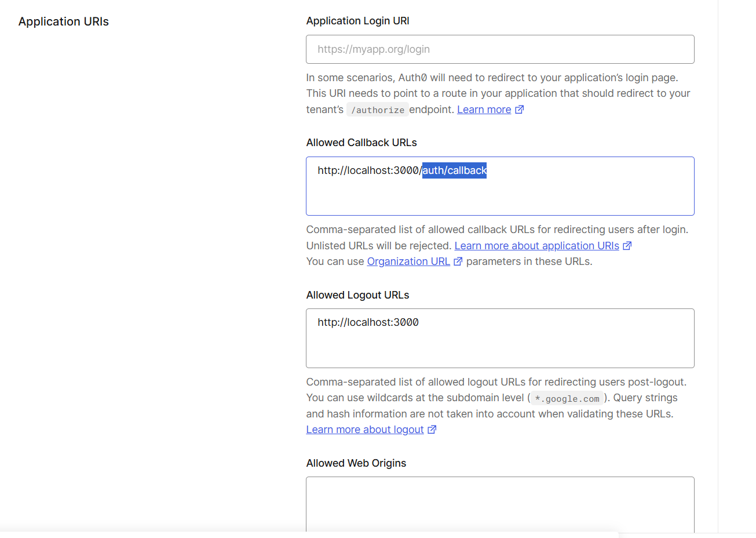Open the Organization URL link
This screenshot has width=756, height=538.
[408, 261]
